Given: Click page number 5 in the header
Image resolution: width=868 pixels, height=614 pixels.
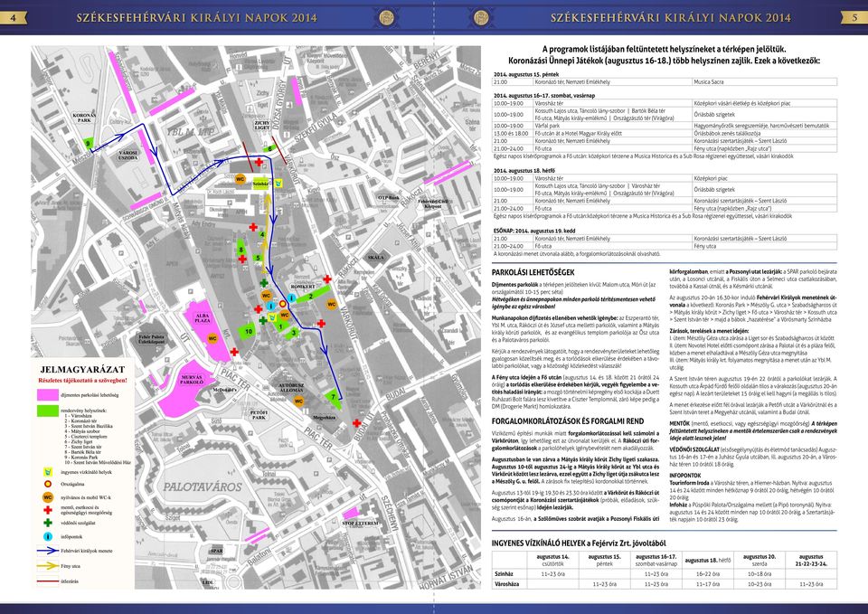Looking at the screenshot, I should coord(854,17).
